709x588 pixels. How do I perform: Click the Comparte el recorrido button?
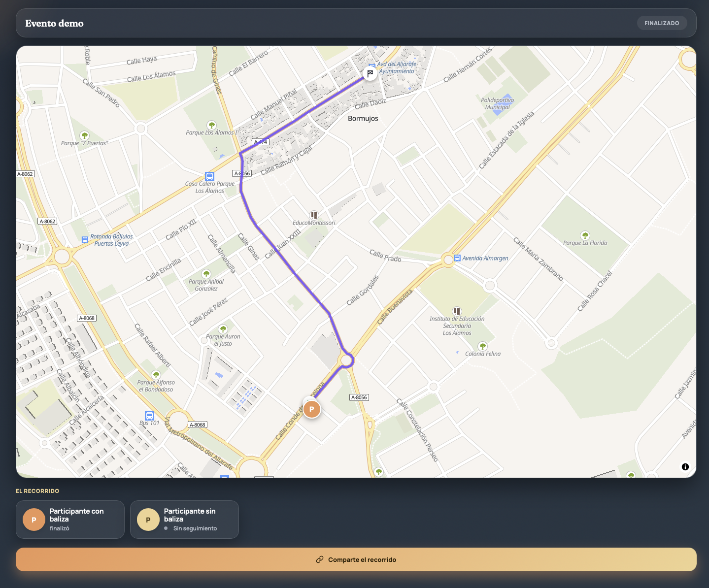click(x=356, y=559)
